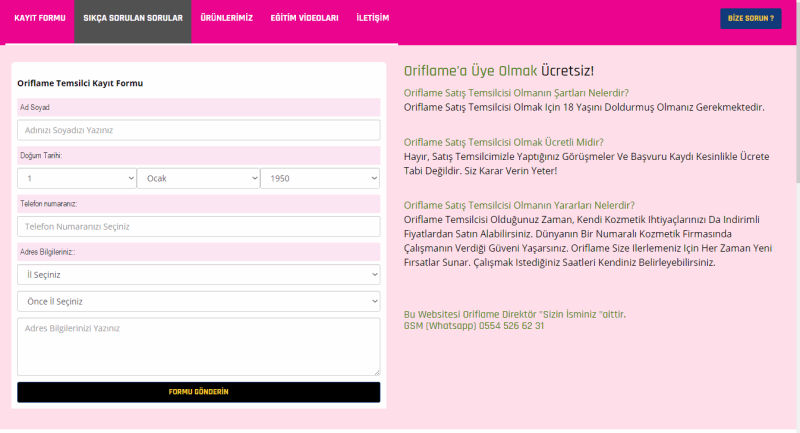The height and width of the screenshot is (433, 800).
Task: Click the Adres Bilgileriniz label
Action: 47,252
